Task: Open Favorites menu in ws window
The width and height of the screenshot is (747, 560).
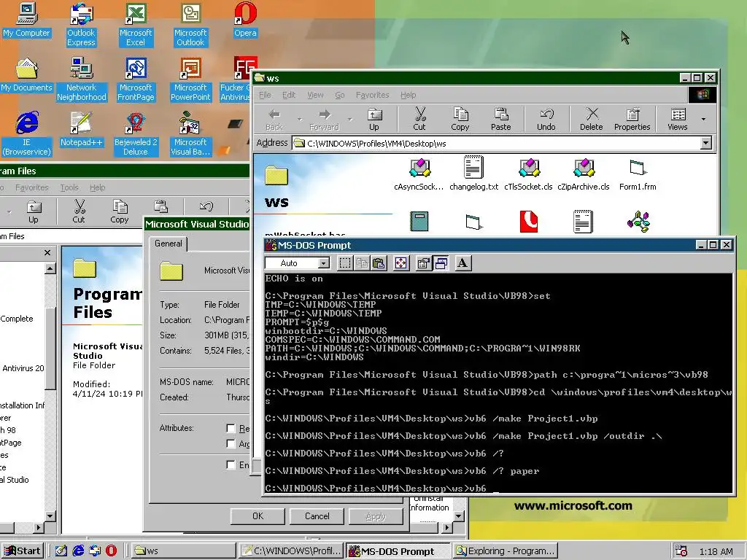Action: pyautogui.click(x=373, y=95)
